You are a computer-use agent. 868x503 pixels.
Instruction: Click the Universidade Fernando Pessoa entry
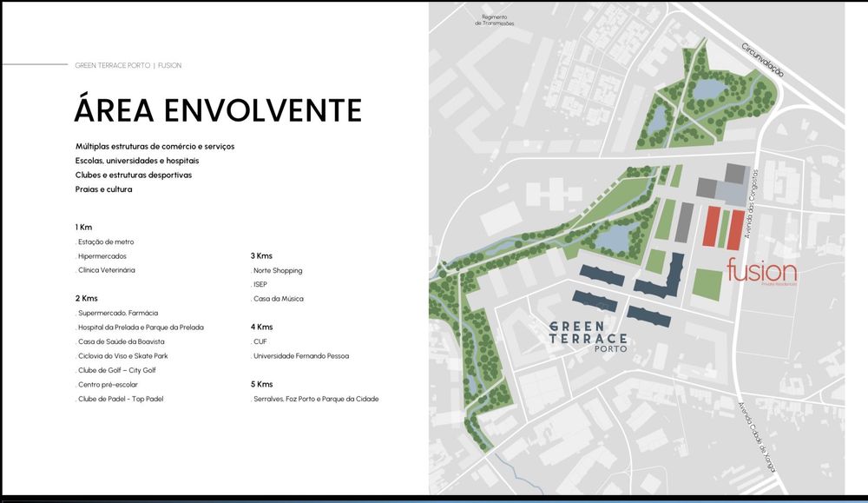click(300, 355)
